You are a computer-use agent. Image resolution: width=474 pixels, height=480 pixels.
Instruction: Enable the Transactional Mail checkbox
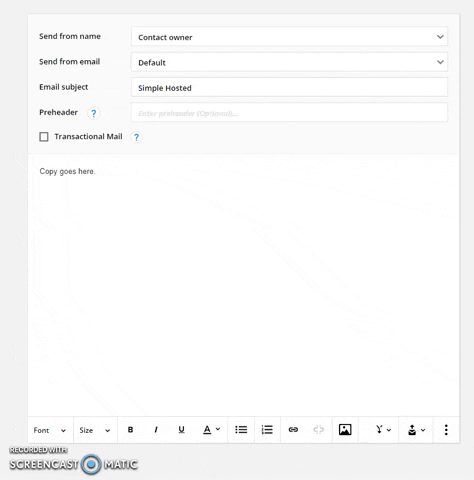click(x=44, y=137)
